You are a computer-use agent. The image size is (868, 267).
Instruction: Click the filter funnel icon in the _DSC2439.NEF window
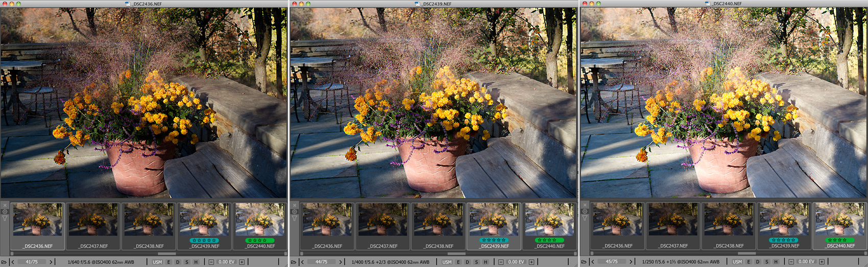coord(295,218)
